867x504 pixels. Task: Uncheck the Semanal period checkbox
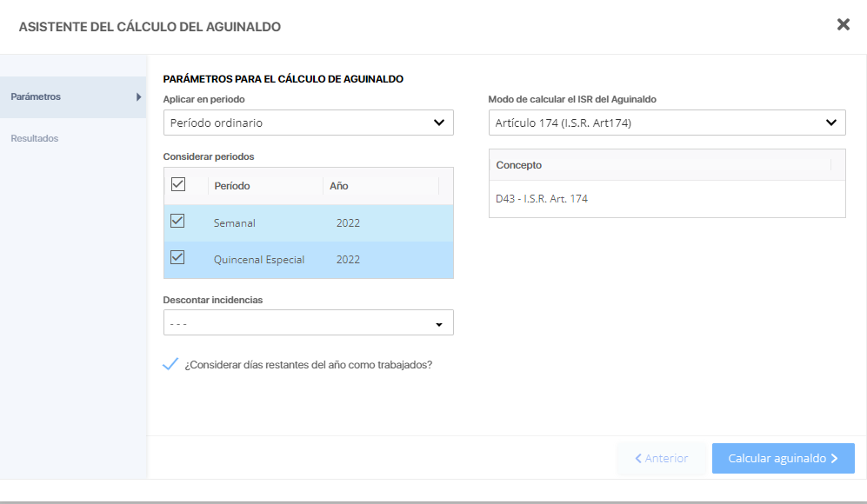pyautogui.click(x=178, y=222)
